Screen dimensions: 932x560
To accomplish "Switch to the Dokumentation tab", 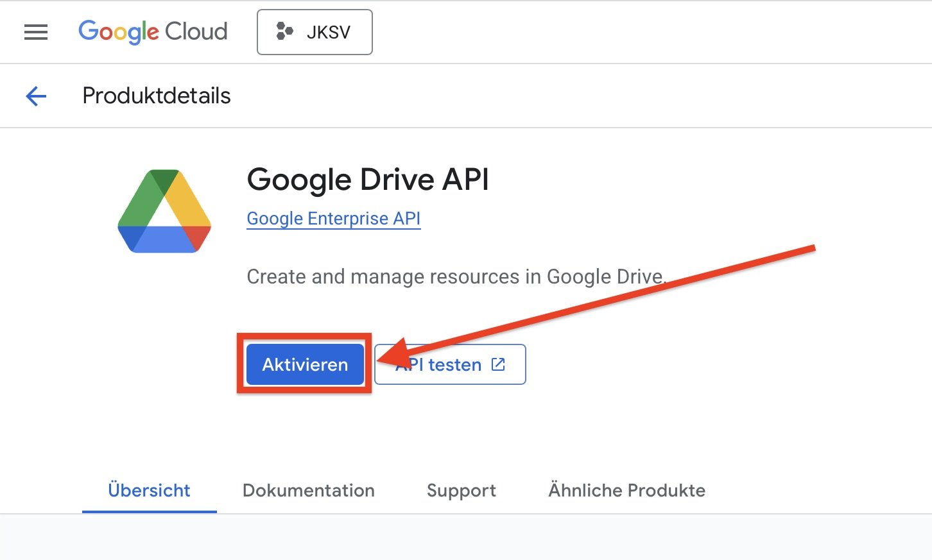I will [308, 490].
